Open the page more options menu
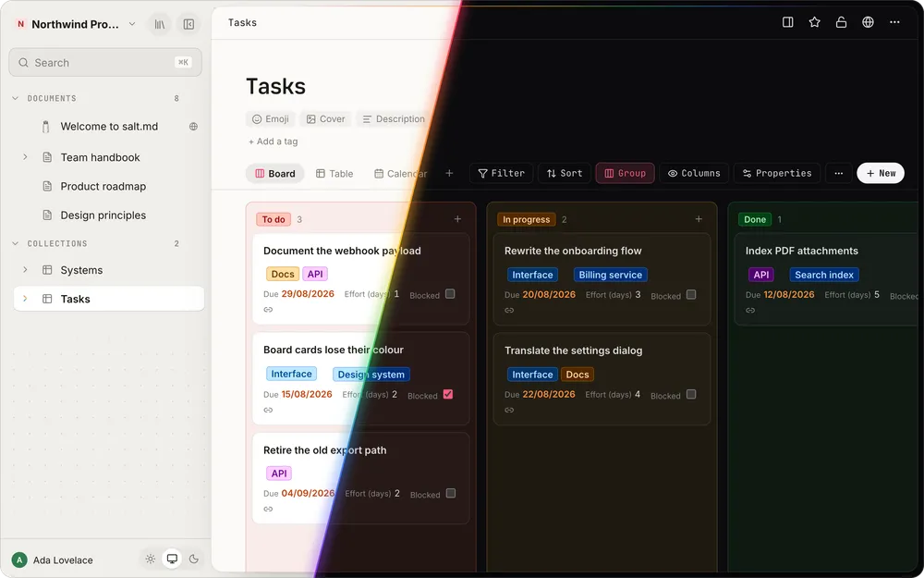The width and height of the screenshot is (924, 578). (x=894, y=22)
